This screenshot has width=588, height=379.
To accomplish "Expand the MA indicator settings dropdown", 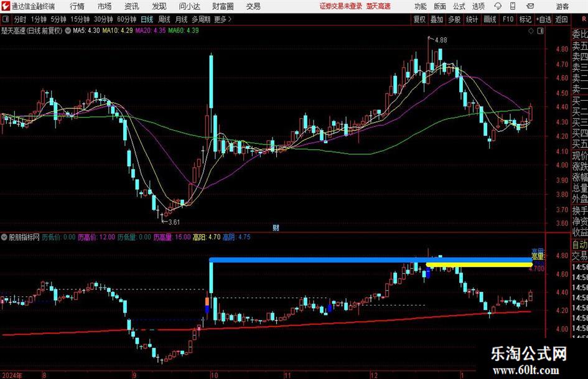I will click(x=68, y=30).
